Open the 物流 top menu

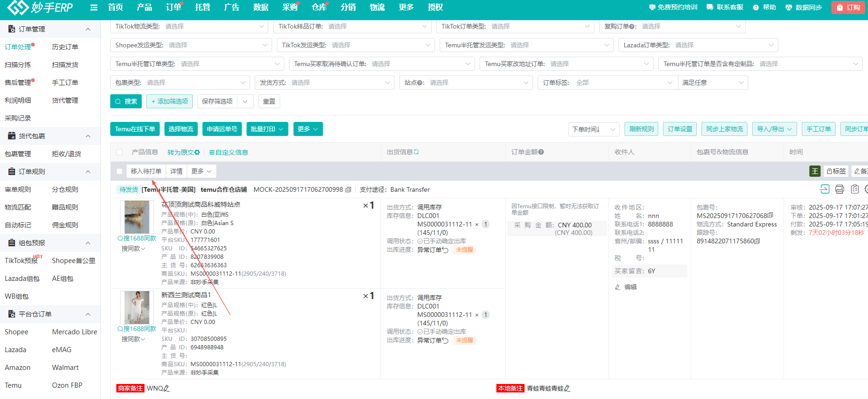tap(377, 8)
